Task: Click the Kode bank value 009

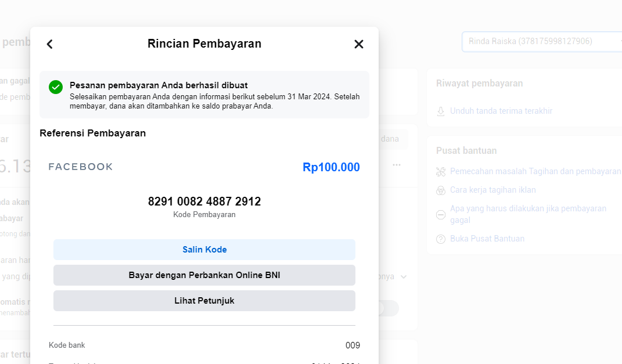Action: click(353, 345)
